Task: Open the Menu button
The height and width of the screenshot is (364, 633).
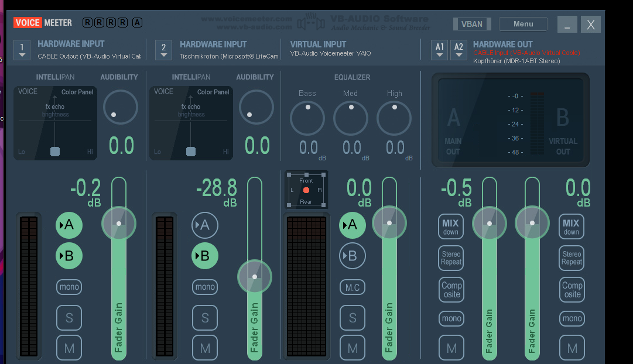Action: (523, 24)
